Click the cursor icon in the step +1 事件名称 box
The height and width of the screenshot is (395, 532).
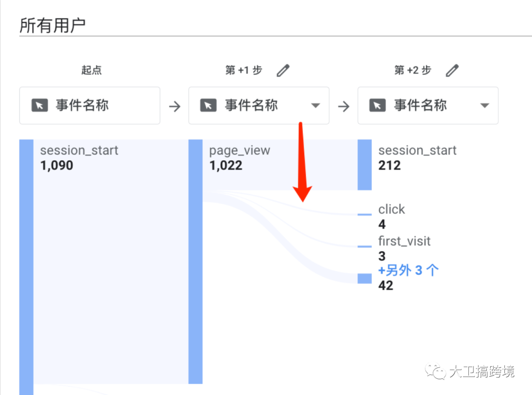point(208,106)
